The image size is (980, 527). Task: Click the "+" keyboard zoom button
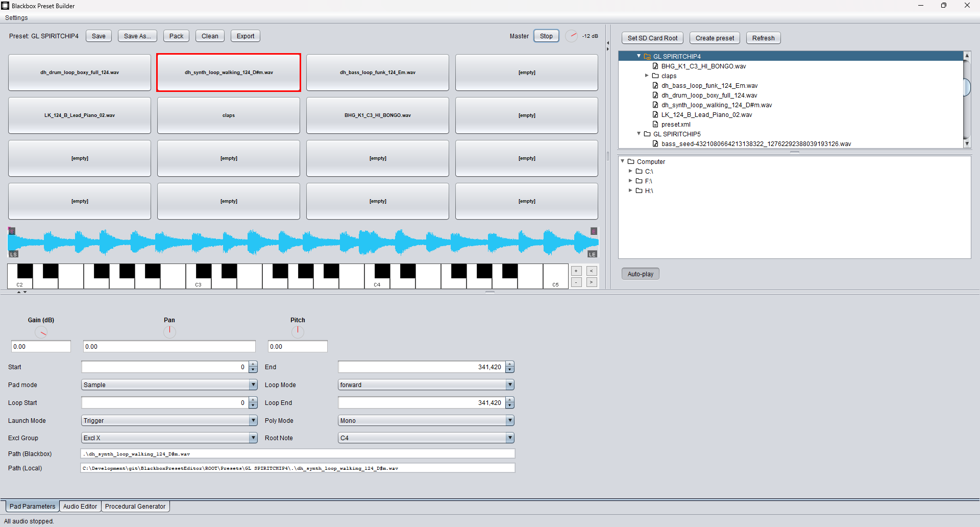576,271
